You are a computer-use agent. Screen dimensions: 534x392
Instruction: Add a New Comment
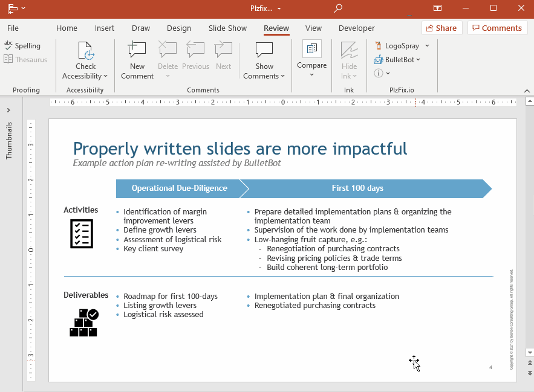(137, 52)
